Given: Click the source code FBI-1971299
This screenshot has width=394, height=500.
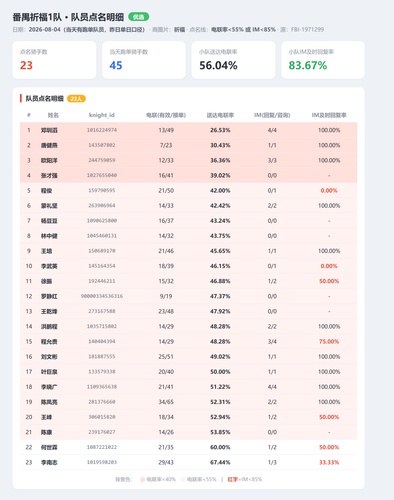Looking at the screenshot, I should click(x=307, y=29).
